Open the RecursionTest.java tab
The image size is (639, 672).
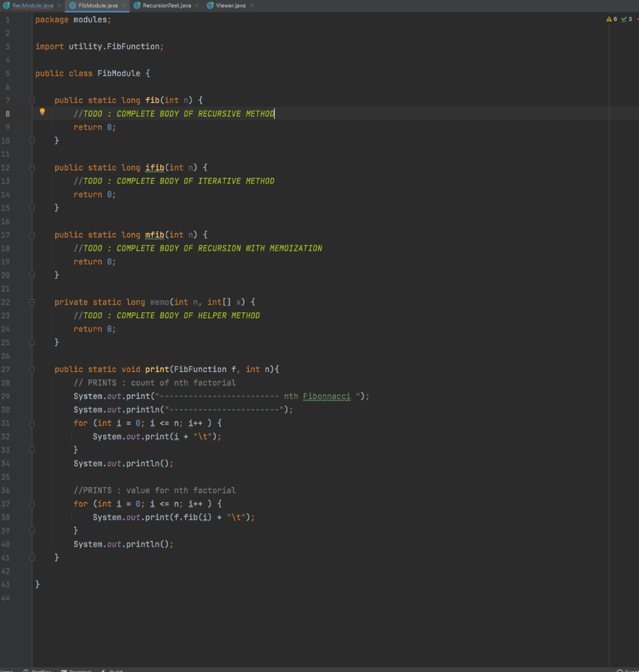[167, 5]
